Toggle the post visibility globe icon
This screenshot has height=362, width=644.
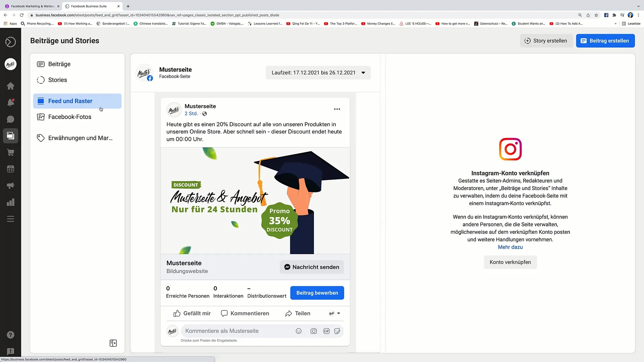[x=204, y=114]
